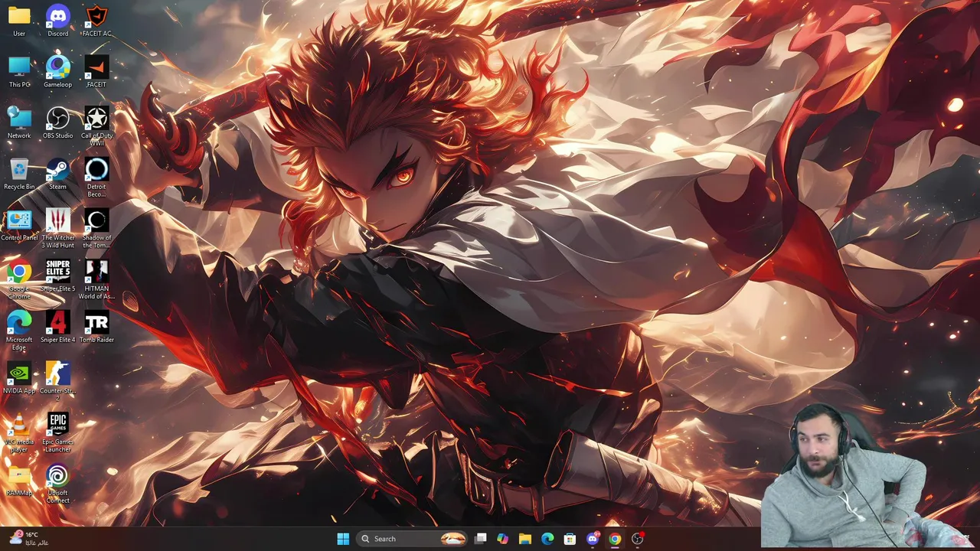Select the OBS Studio desktop shortcut
The width and height of the screenshot is (980, 551).
click(57, 122)
